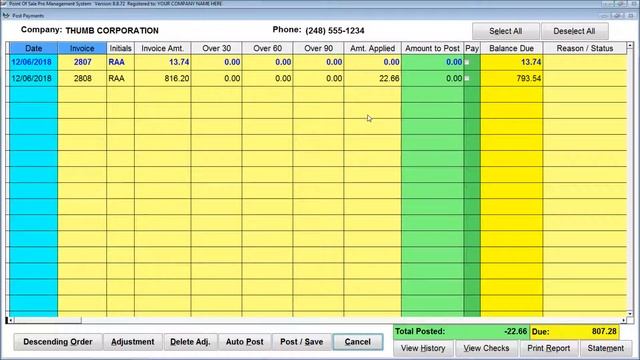The image size is (640, 360).
Task: Select invoice number 2807 cell
Action: click(82, 62)
